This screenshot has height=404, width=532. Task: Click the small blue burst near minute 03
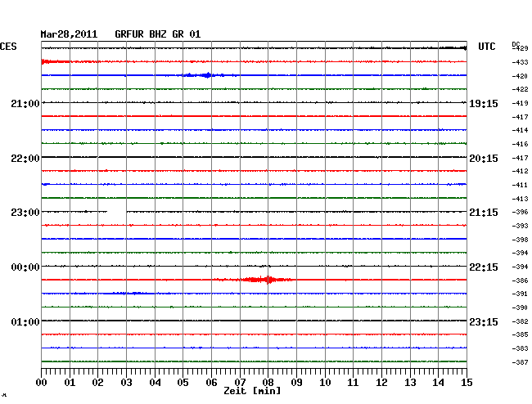(x=131, y=293)
